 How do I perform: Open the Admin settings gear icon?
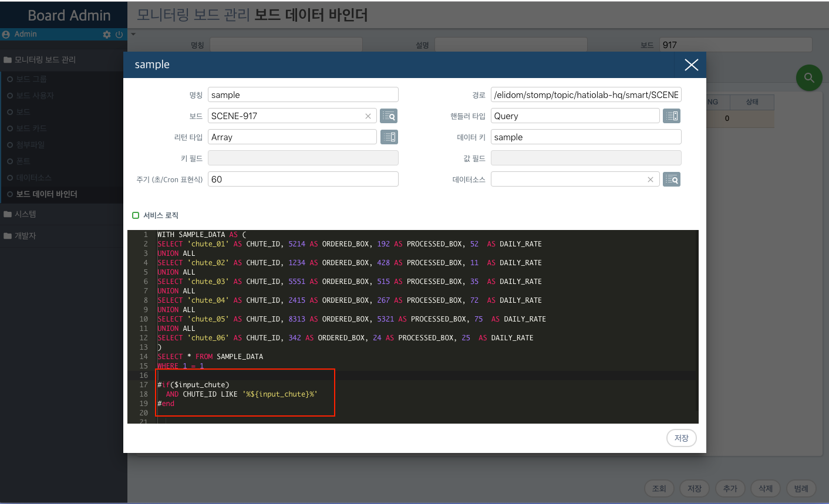[106, 35]
